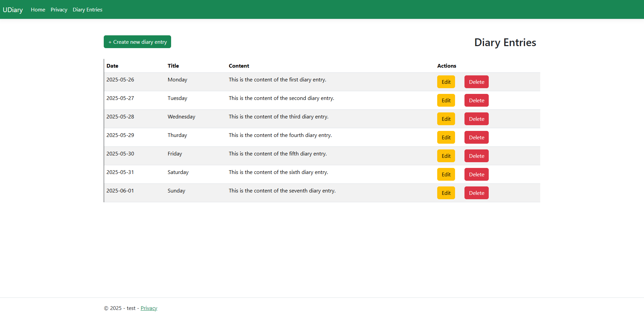Open Diary Entries in the navbar

(88, 10)
